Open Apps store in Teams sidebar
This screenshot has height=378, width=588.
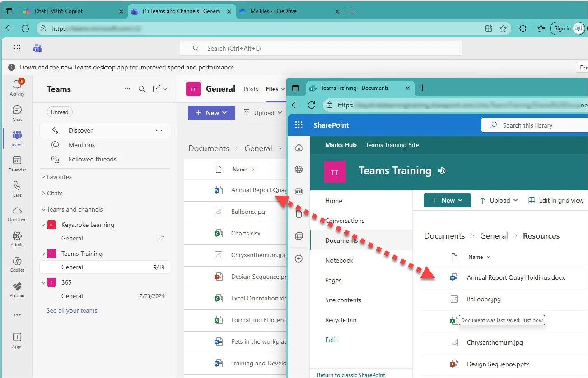click(17, 341)
